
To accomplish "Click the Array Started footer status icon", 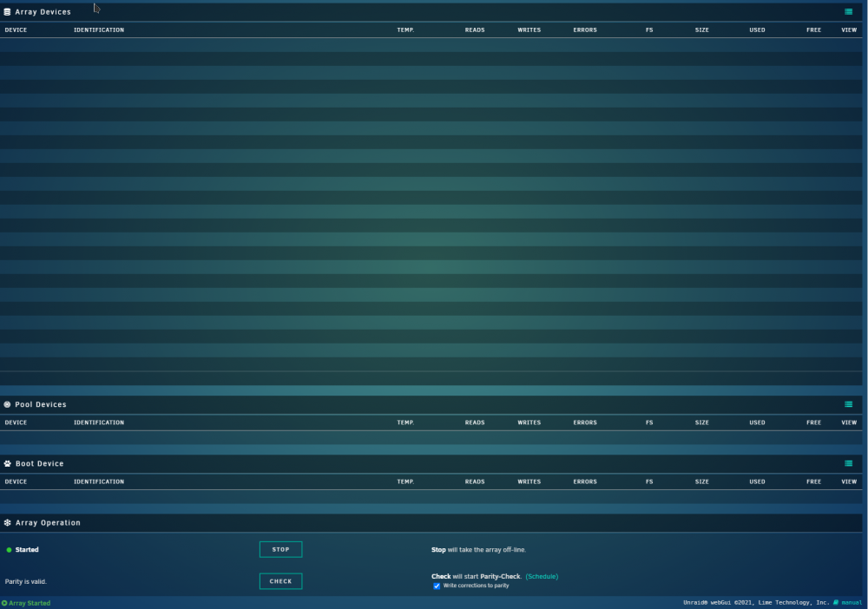I will pos(4,603).
